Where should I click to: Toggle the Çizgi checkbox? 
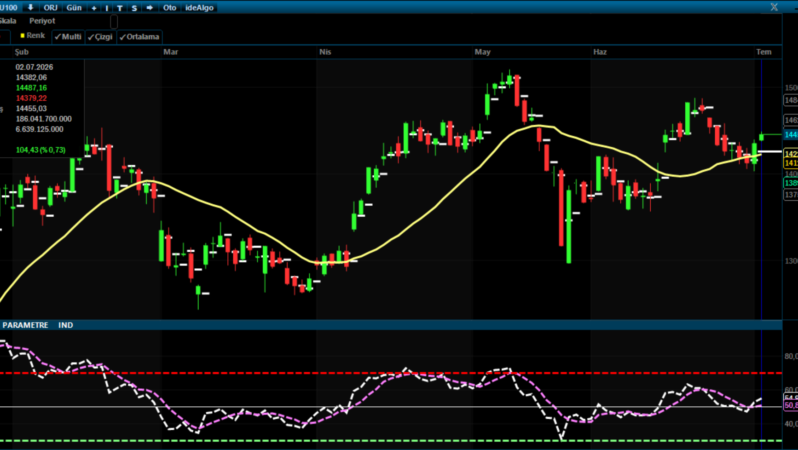coord(100,37)
